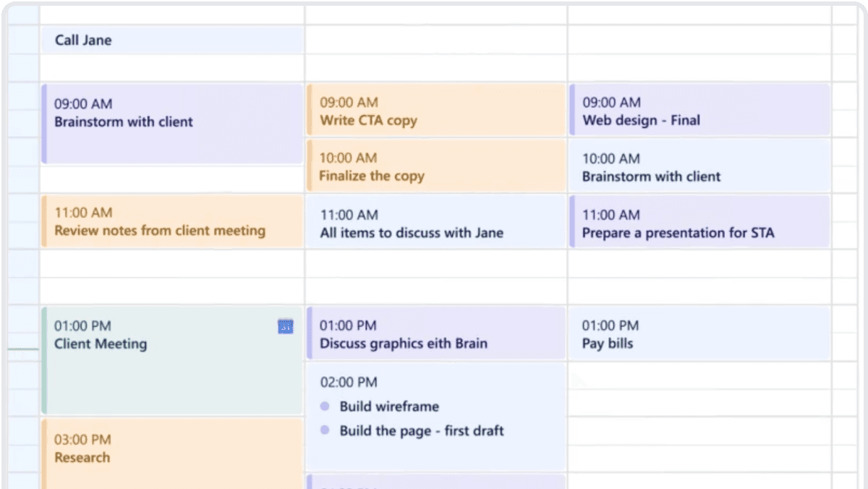The width and height of the screenshot is (868, 489).
Task: Open the Web design - Final event
Action: click(x=699, y=112)
